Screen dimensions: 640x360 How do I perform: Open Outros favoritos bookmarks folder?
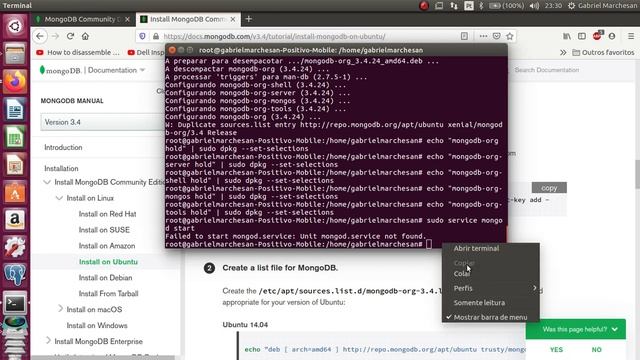coord(603,52)
